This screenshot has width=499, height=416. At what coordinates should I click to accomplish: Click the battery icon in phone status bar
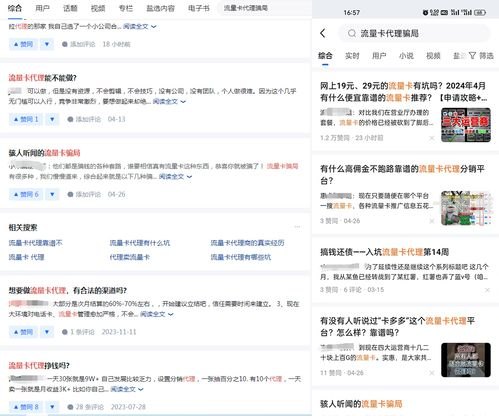pos(480,13)
